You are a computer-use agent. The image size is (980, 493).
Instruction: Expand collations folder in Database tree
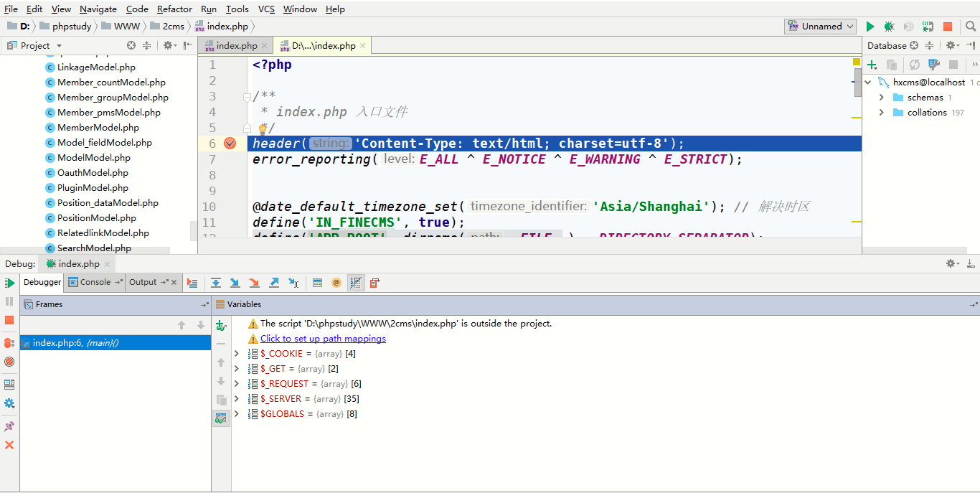(x=882, y=113)
